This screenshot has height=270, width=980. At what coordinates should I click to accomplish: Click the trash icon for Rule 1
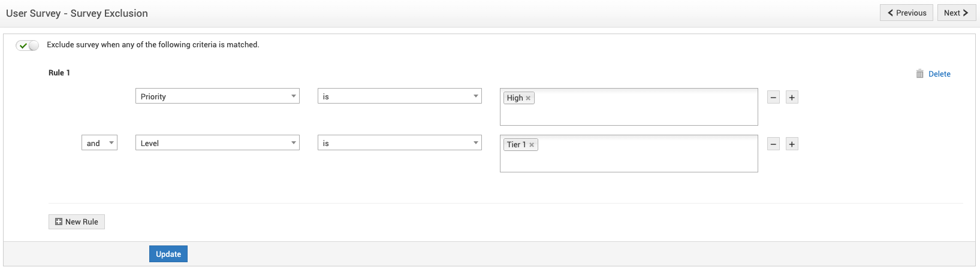coord(919,74)
